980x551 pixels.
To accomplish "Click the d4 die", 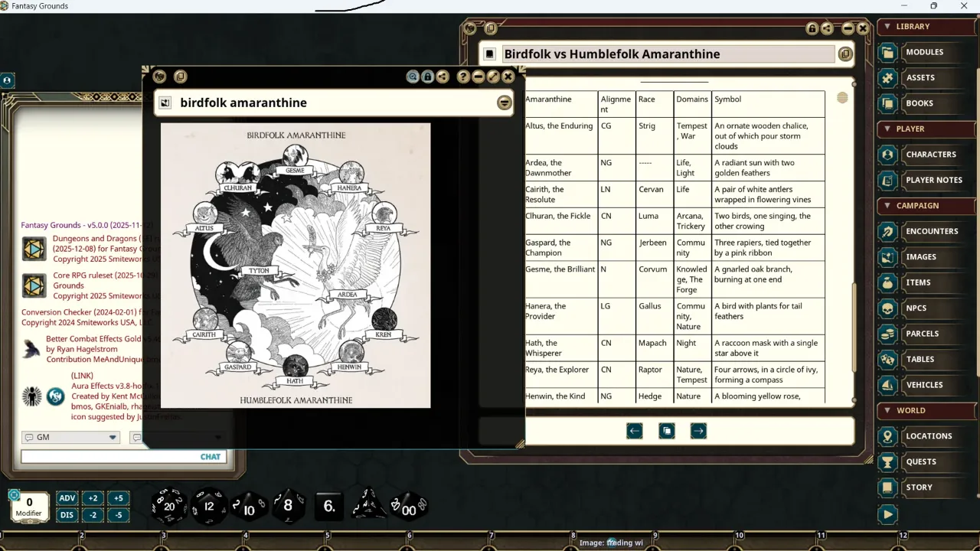I will 369,505.
